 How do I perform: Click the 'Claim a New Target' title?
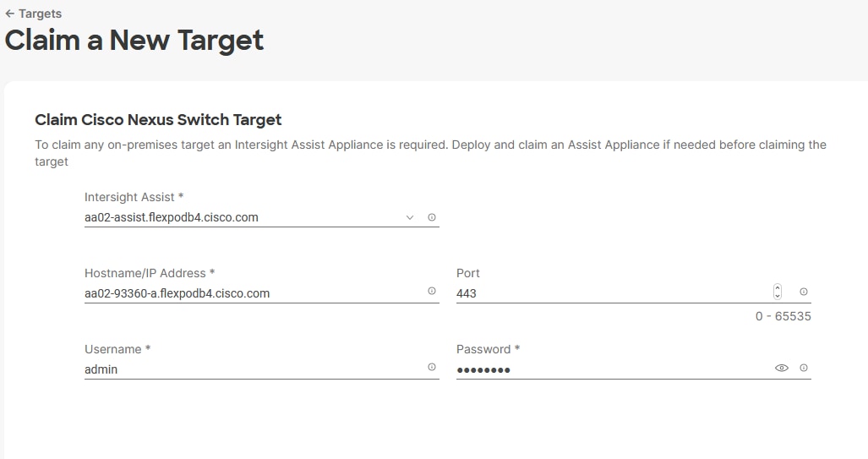click(x=134, y=41)
